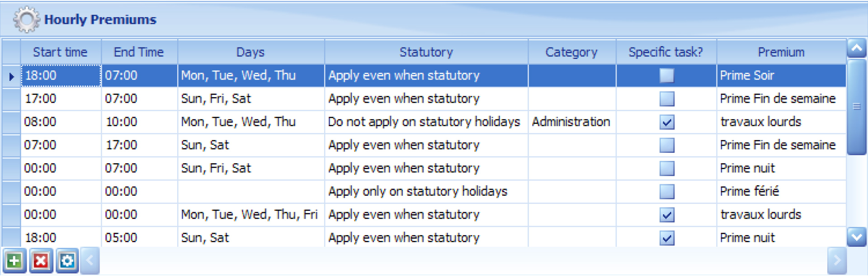Click the Specific task? column header
This screenshot has height=278, width=868.
tap(666, 52)
